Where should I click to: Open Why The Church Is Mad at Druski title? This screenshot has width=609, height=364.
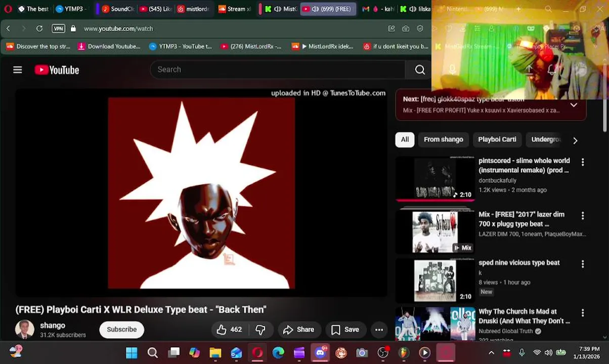point(524,316)
